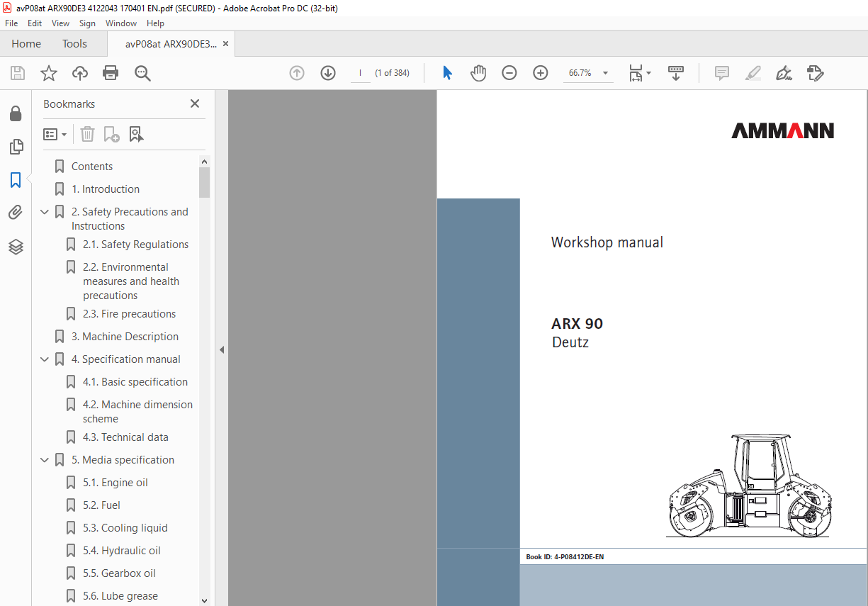Click the scrolling mode keyboard icon
Viewport: 868px width, 606px height.
click(x=676, y=73)
